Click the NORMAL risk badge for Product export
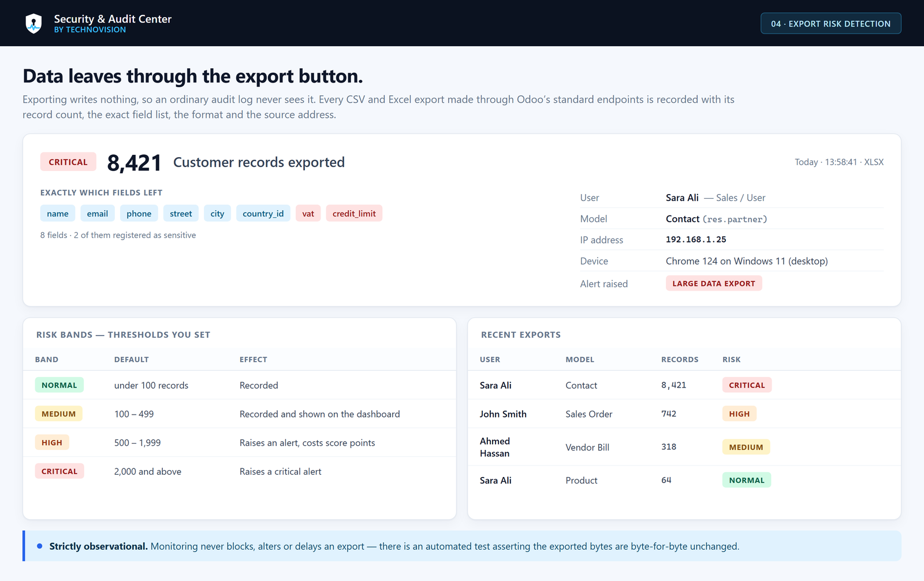 coord(747,480)
